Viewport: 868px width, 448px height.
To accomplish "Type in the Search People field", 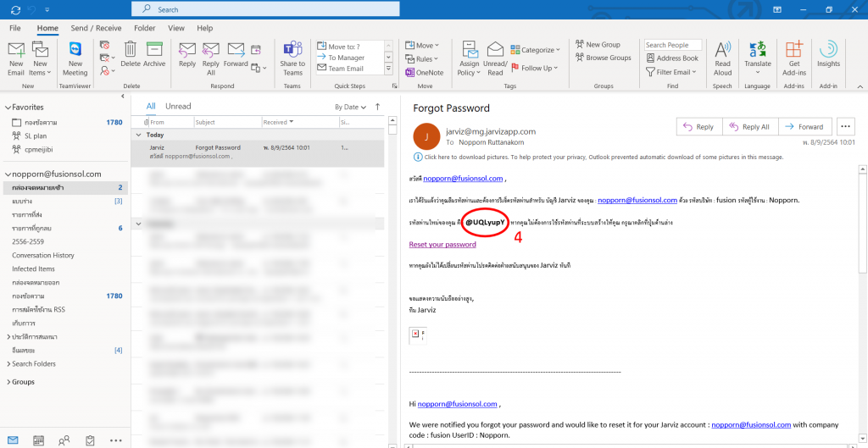I will point(672,45).
